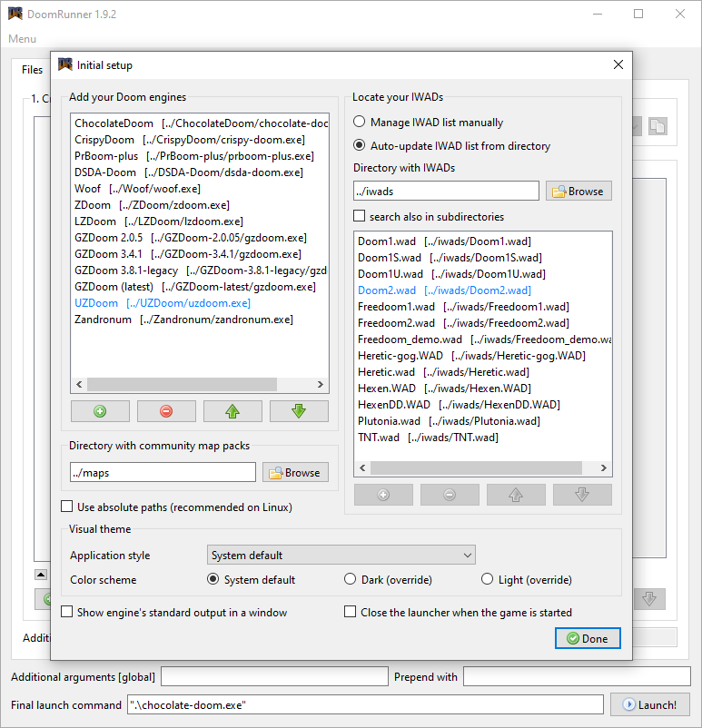Choose Dark (override) color scheme
The height and width of the screenshot is (728, 702).
388,579
